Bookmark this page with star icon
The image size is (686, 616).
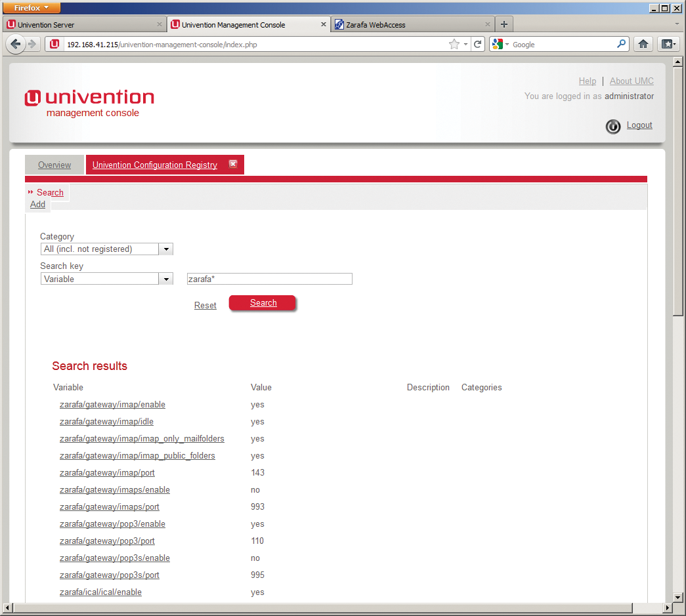(454, 44)
